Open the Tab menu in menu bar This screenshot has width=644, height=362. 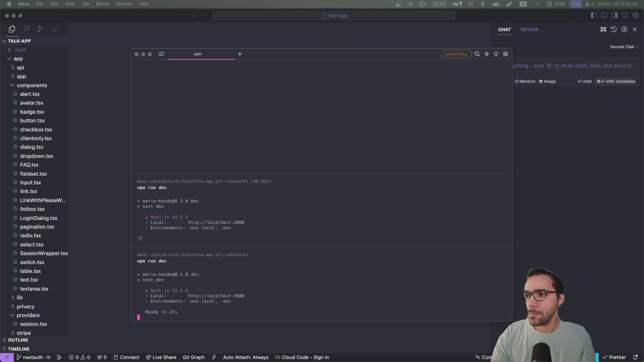click(x=85, y=4)
